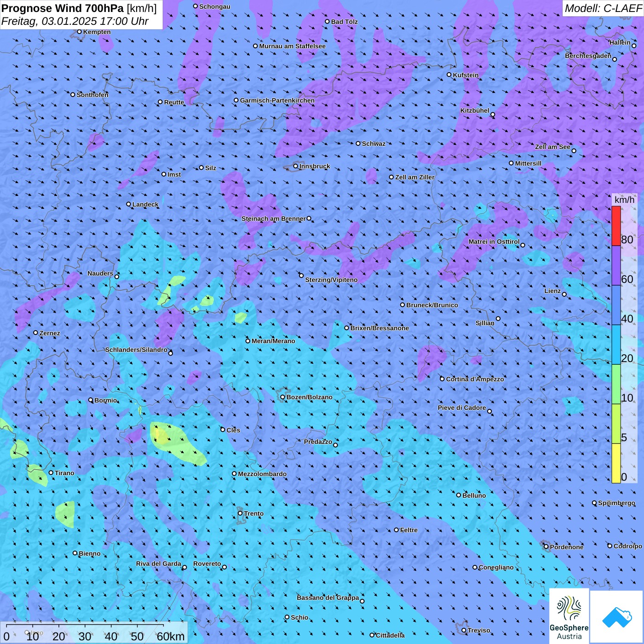This screenshot has width=644, height=644.
Task: Select the red segment of the wind legend
Action: pos(616,226)
